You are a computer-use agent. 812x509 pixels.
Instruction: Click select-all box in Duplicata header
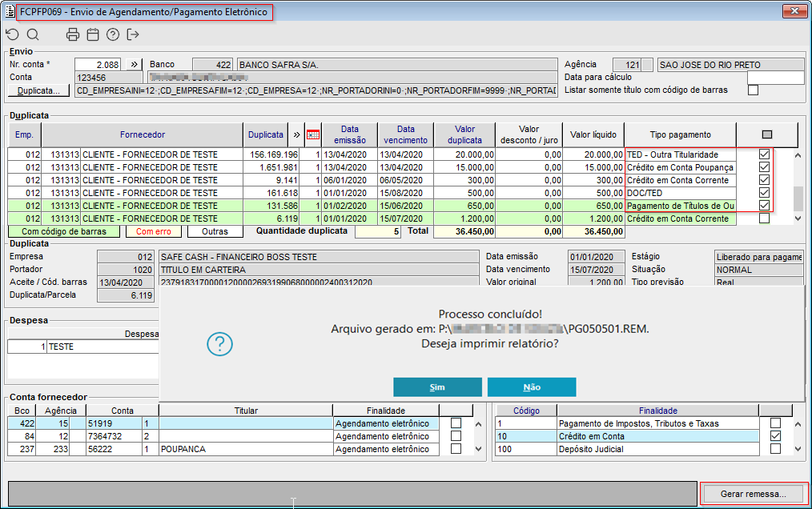coord(767,134)
